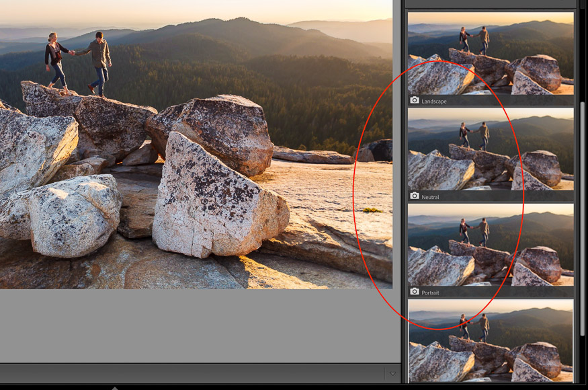Click the "Landscape" profile label
The image size is (588, 390).
(x=434, y=102)
